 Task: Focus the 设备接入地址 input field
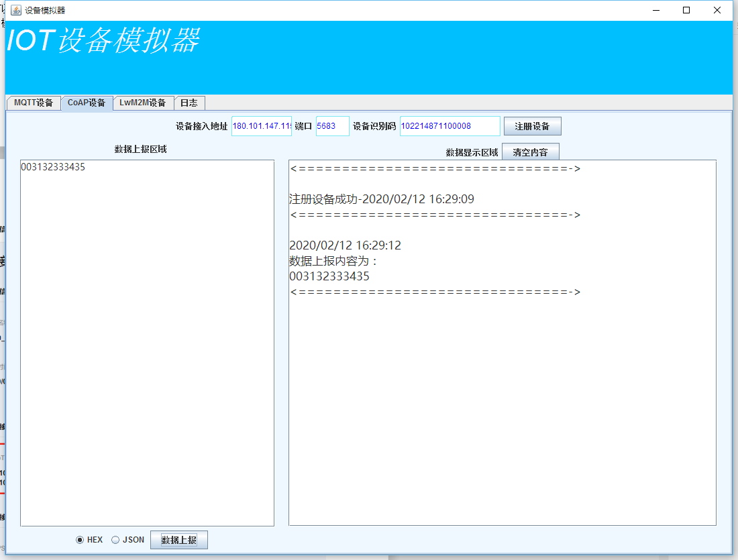click(x=262, y=126)
